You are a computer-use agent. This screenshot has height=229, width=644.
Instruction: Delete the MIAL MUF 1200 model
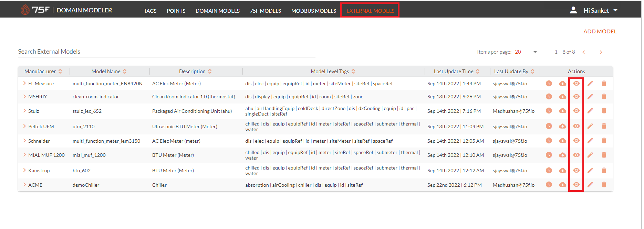tap(604, 155)
